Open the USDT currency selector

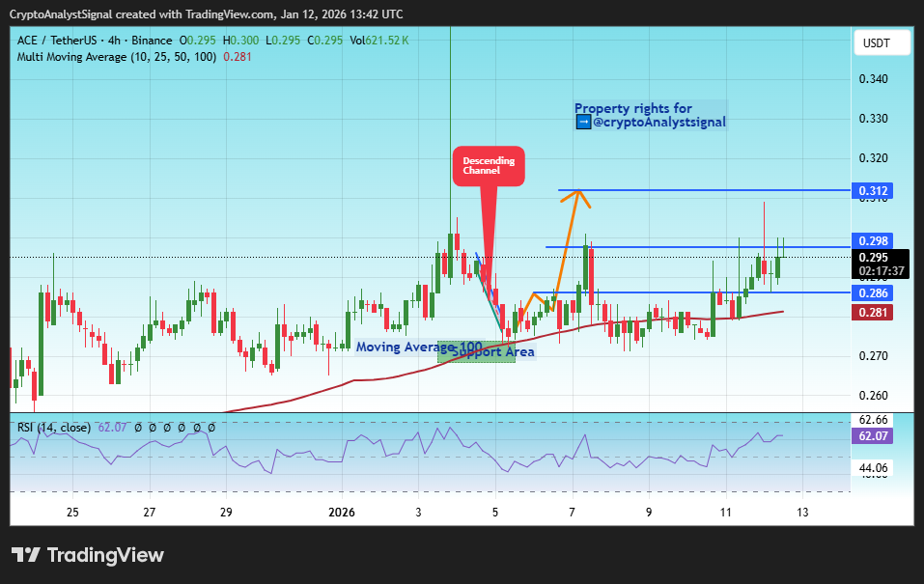pos(882,43)
